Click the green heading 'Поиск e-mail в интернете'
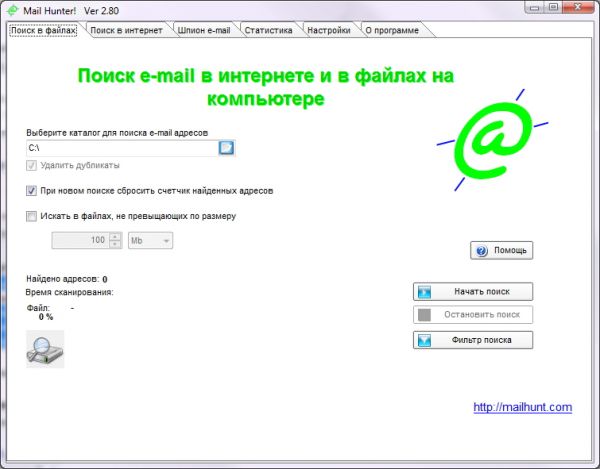The image size is (600, 469). point(266,87)
